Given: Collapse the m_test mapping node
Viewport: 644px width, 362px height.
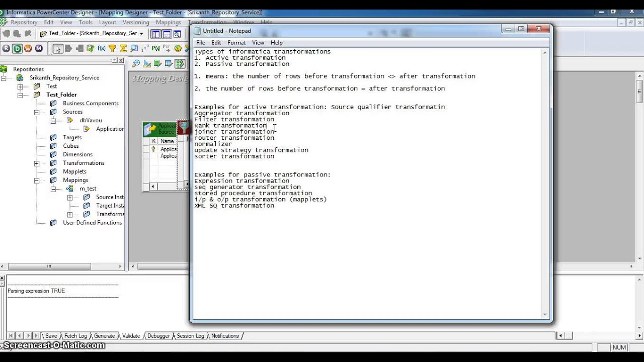Looking at the screenshot, I should (53, 189).
